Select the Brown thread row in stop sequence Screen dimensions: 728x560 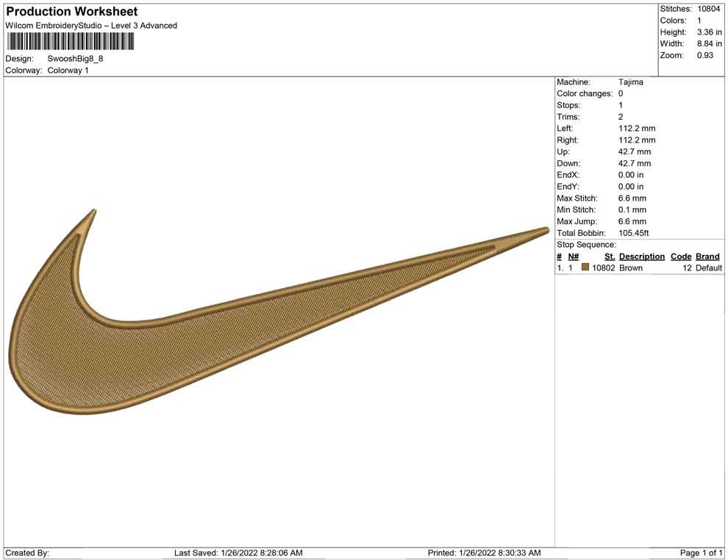(x=631, y=268)
